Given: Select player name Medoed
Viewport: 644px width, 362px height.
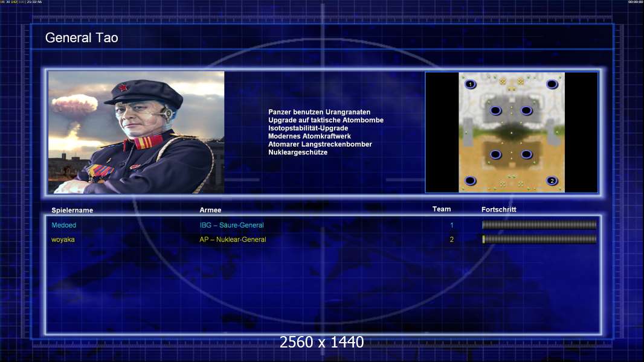Looking at the screenshot, I should 63,225.
